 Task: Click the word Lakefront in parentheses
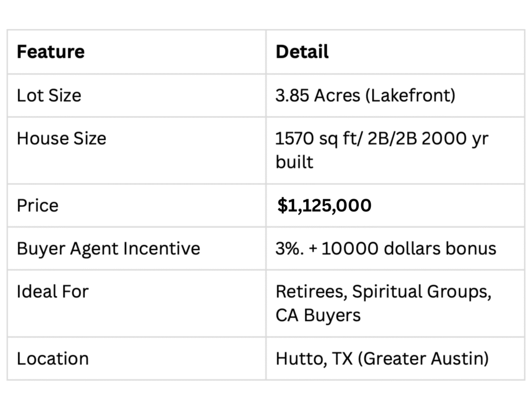(x=410, y=96)
